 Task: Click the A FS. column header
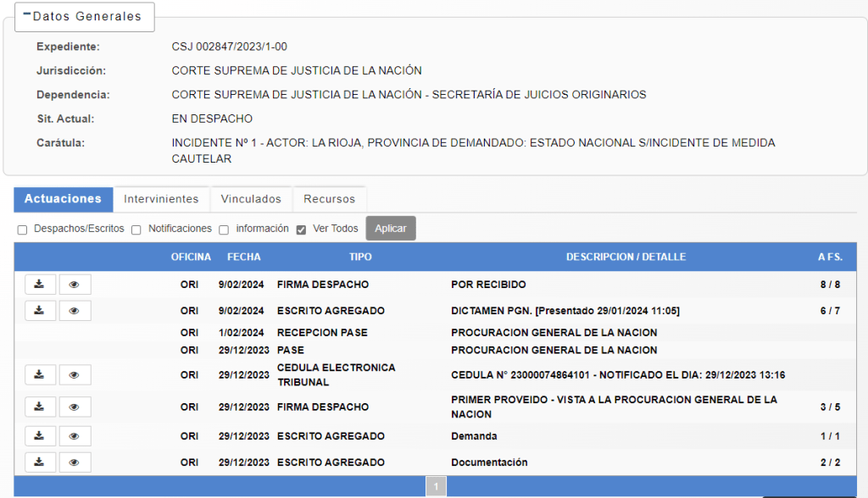point(831,257)
